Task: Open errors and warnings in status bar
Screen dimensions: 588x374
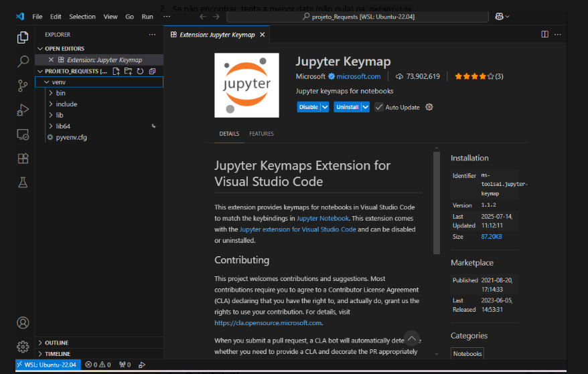Action: point(98,365)
